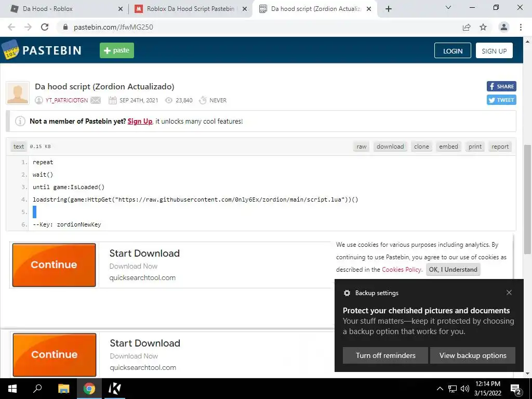Image resolution: width=532 pixels, height=399 pixels.
Task: Click the Chrome taskbar icon
Action: click(x=89, y=389)
